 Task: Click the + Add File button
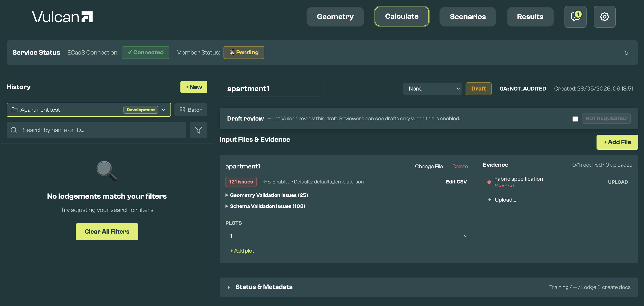617,142
